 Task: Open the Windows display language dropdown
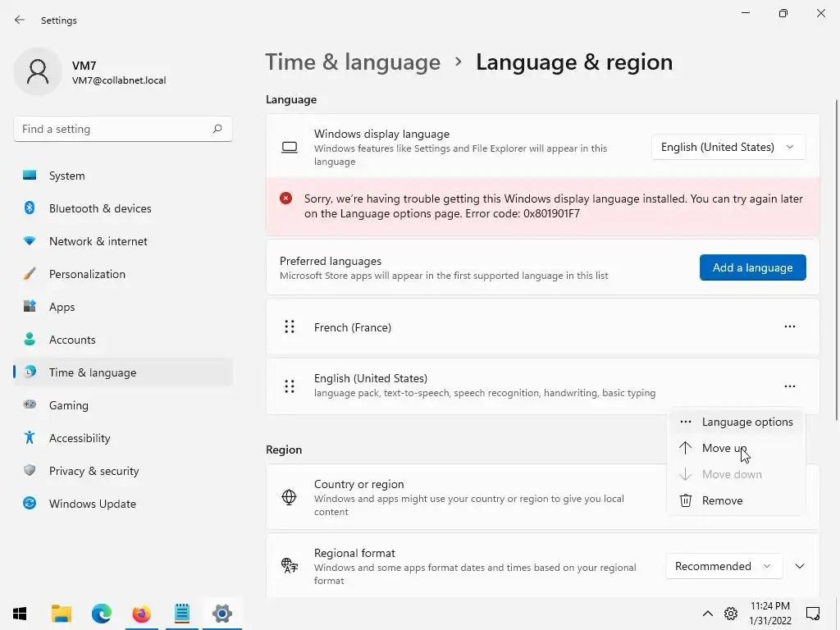click(x=728, y=147)
